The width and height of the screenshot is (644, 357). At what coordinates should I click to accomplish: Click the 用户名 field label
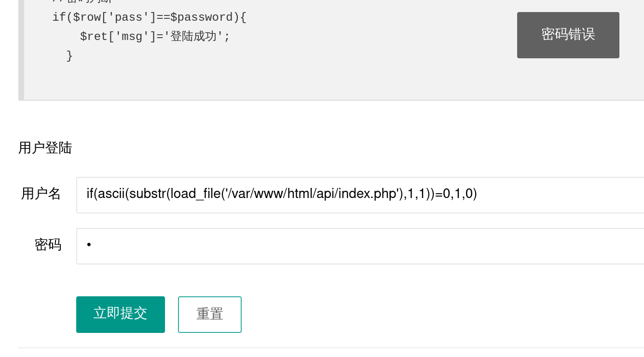pyautogui.click(x=41, y=194)
